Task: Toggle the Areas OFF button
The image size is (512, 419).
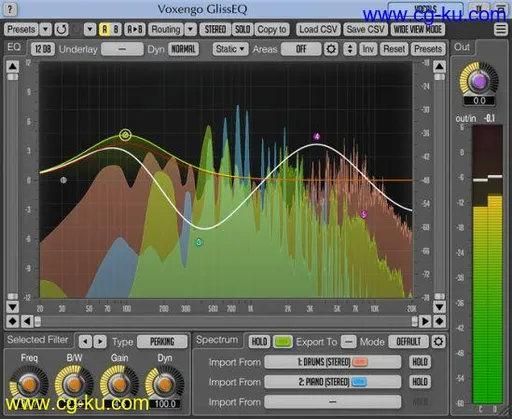Action: pyautogui.click(x=301, y=49)
